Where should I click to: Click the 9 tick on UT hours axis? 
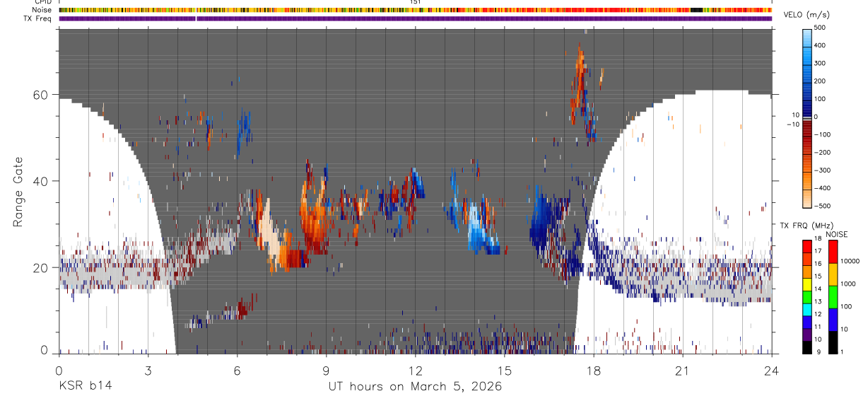[x=326, y=370]
